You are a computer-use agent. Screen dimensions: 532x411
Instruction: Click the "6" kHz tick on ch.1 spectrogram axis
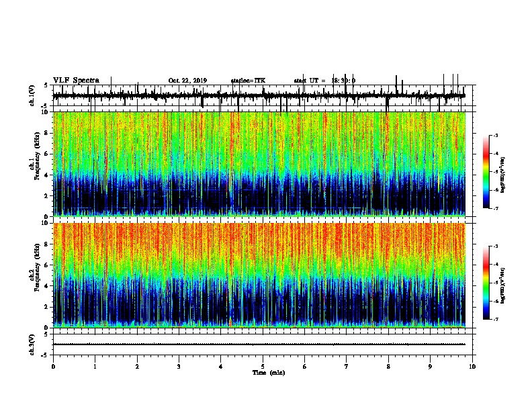[47, 154]
